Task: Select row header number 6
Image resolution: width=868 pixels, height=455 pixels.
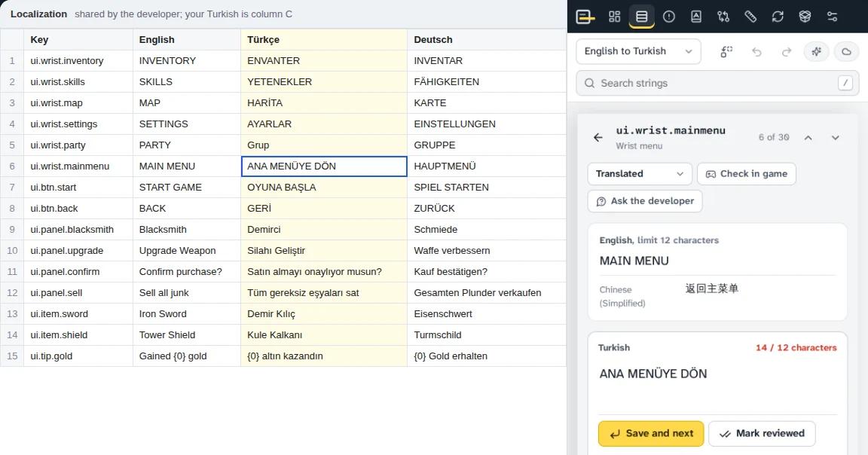Action: click(12, 166)
